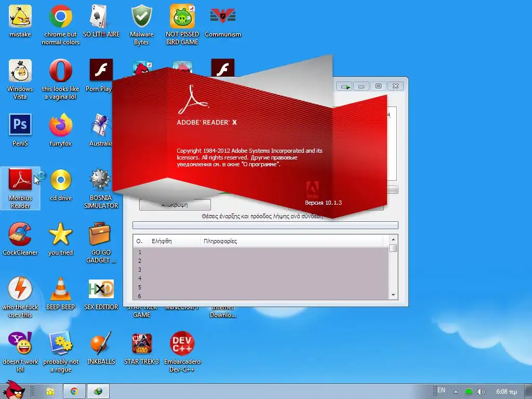Image resolution: width=532 pixels, height=399 pixels.
Task: Click the EN language indicator in tray
Action: [x=441, y=390]
